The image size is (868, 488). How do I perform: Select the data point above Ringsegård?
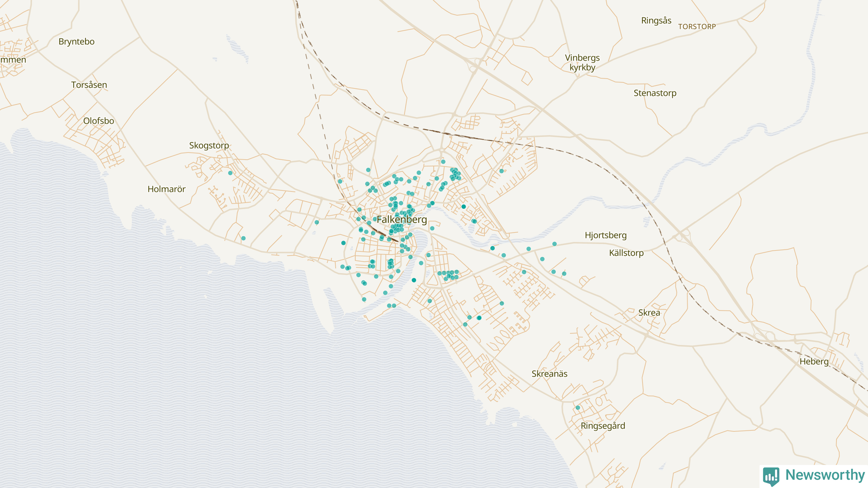(x=578, y=408)
